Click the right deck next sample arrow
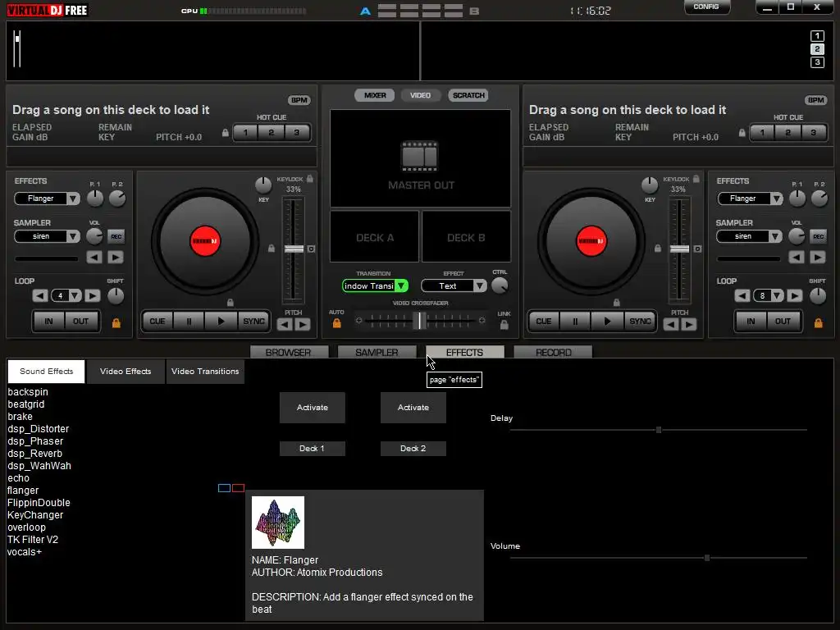The height and width of the screenshot is (630, 840). [x=818, y=258]
